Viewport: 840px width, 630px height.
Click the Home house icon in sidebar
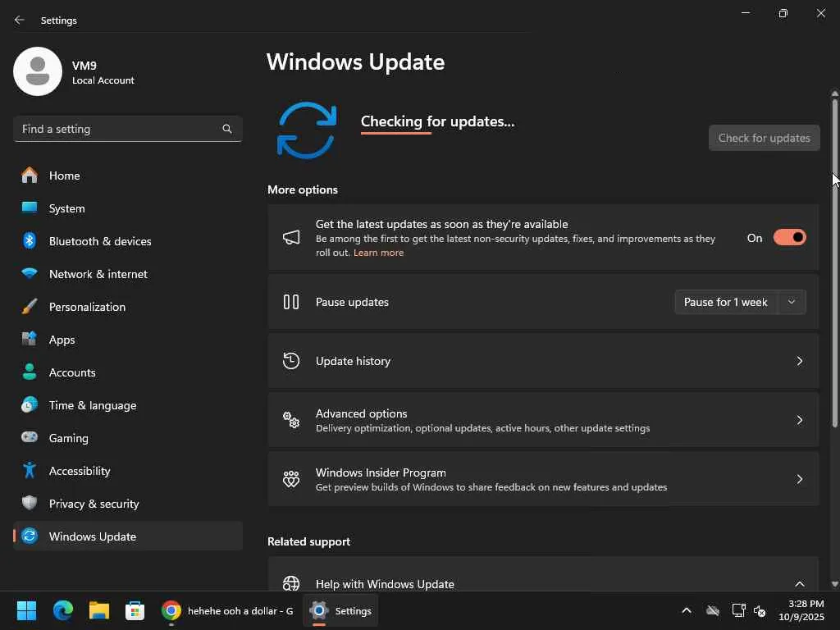(x=30, y=176)
